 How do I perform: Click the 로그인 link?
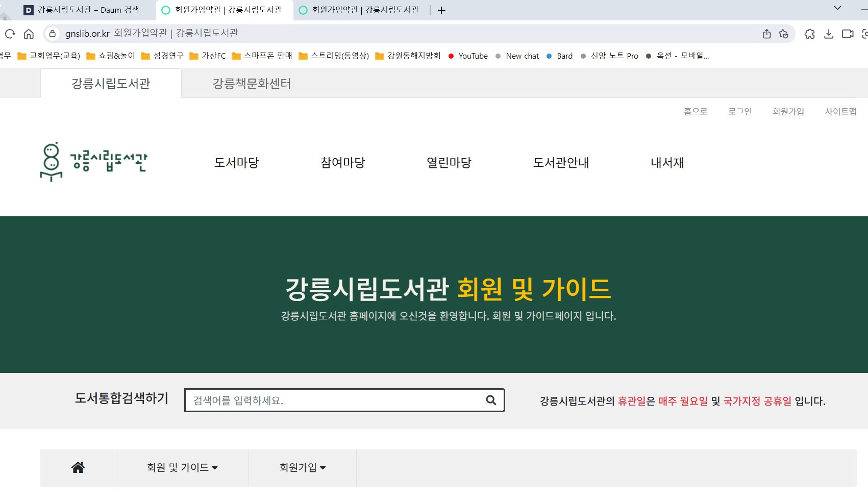740,111
